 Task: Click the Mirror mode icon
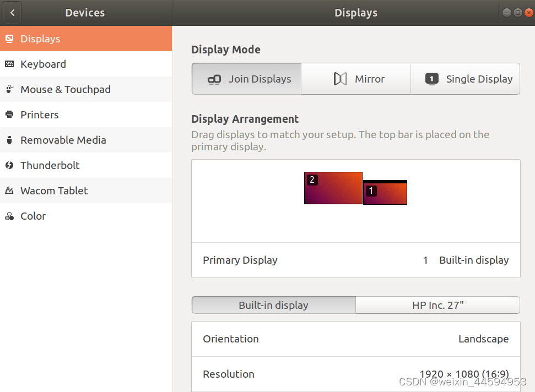pyautogui.click(x=340, y=79)
